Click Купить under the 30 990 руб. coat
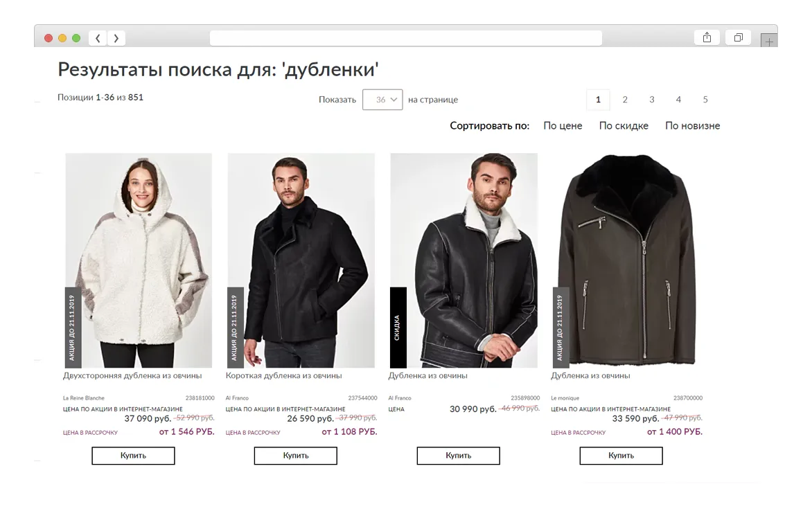The image size is (812, 518). click(458, 456)
